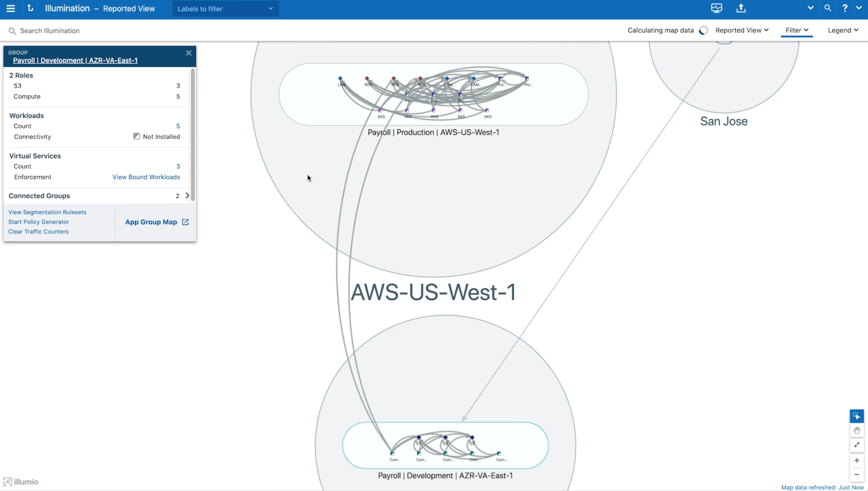Click the export upload icon
The width and height of the screenshot is (868, 491).
click(x=741, y=9)
